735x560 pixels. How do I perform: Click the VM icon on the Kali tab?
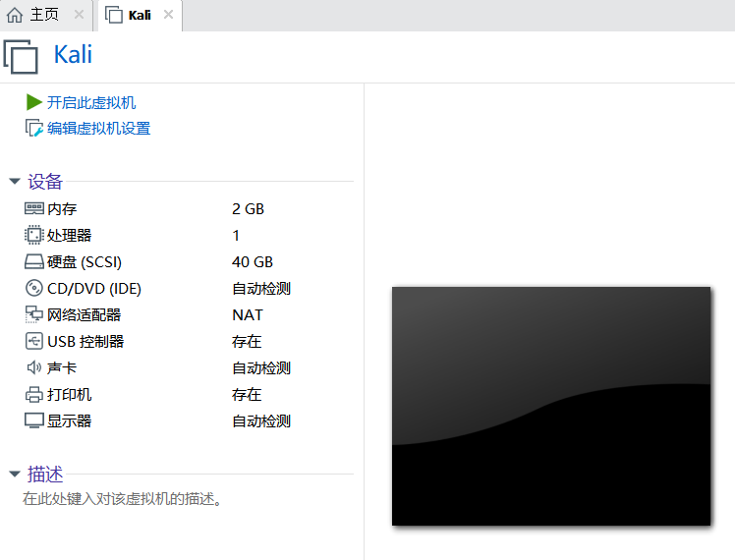[x=113, y=15]
